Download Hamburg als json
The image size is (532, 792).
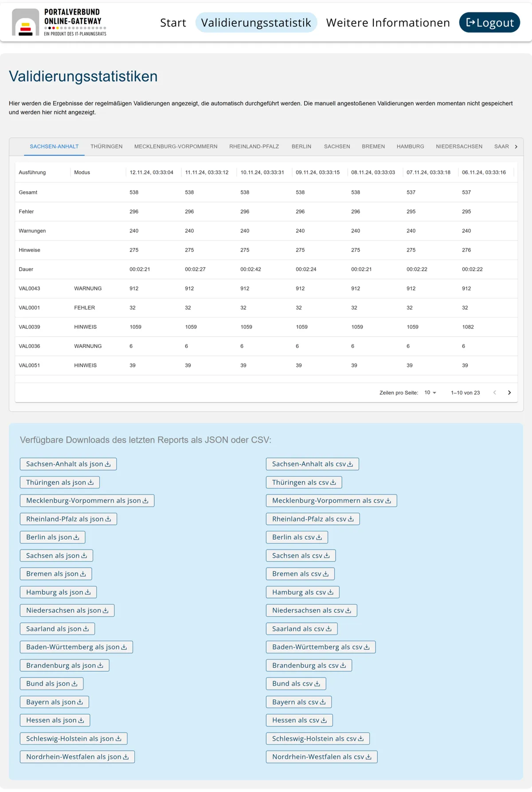(x=58, y=592)
